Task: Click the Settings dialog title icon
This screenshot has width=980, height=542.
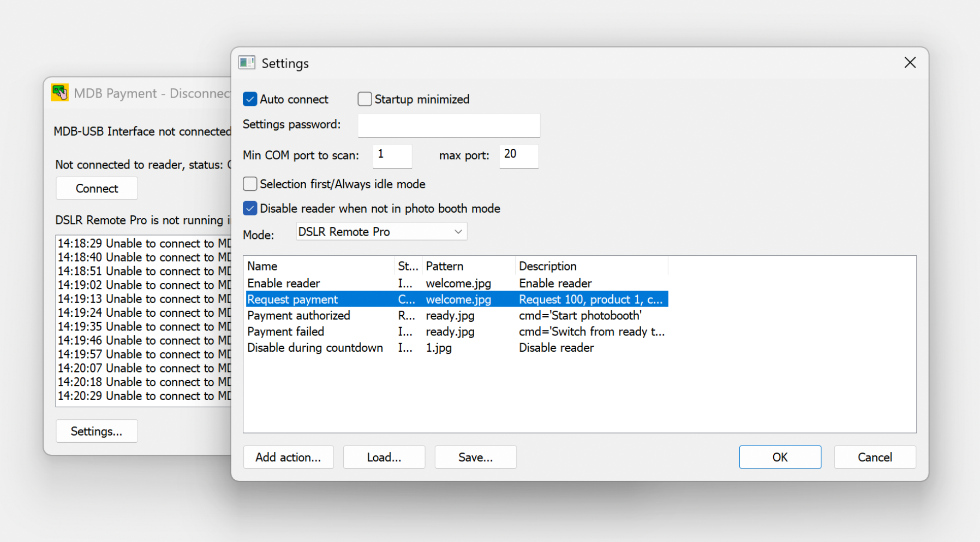Action: point(247,63)
